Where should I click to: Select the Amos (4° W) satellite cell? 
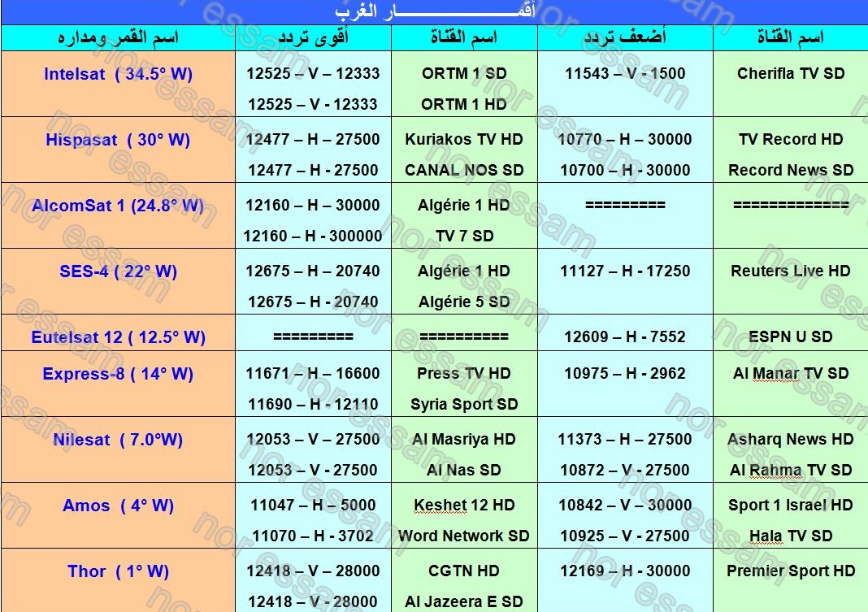(x=118, y=506)
